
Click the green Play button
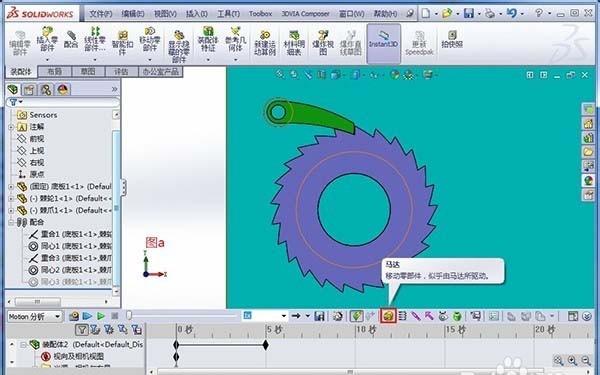tap(101, 316)
